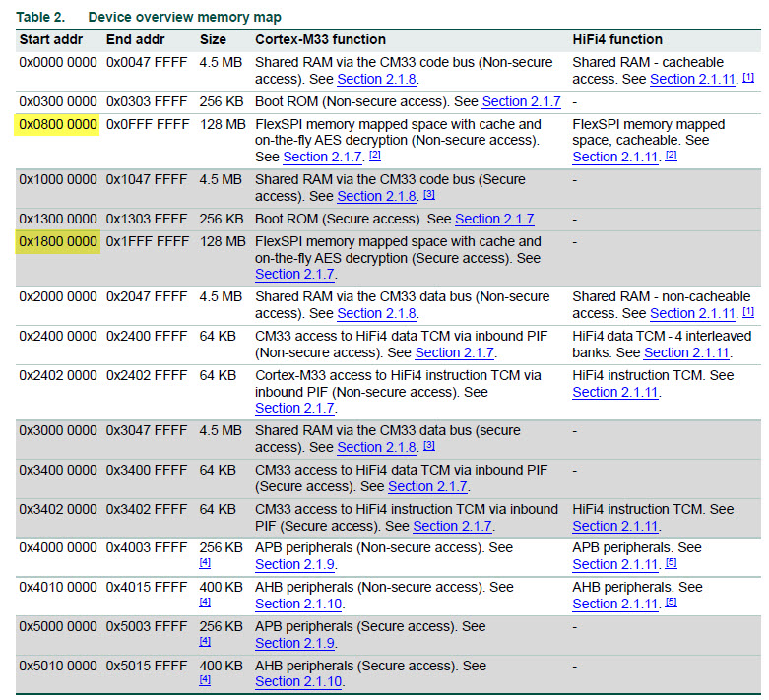Viewport: 769px width, 700px height.
Task: Open Section 2.1.11 link in 0x0000 0000 row
Action: click(692, 79)
